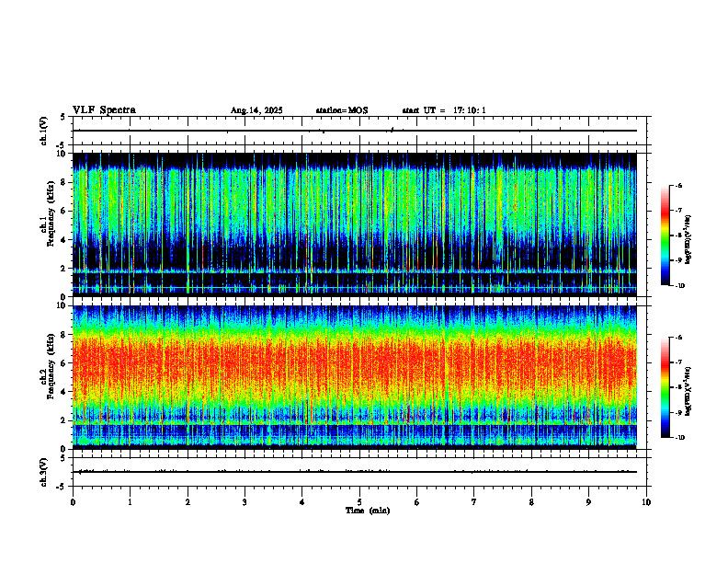The width and height of the screenshot is (728, 563).
Task: Click the 6 kHz tick on ch.1 frequency axis
Action: coord(64,211)
